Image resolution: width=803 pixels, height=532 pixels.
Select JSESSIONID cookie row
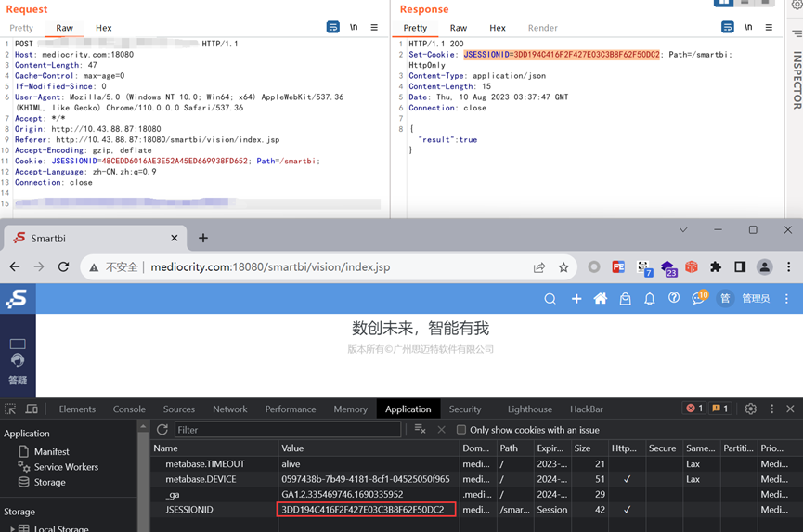(x=476, y=510)
